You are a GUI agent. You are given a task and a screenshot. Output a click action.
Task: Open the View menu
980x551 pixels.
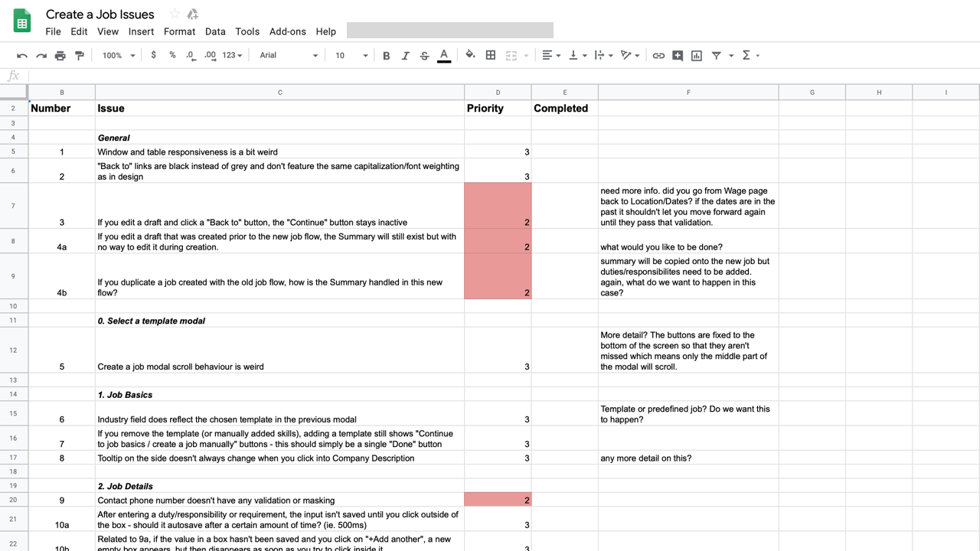[x=108, y=31]
